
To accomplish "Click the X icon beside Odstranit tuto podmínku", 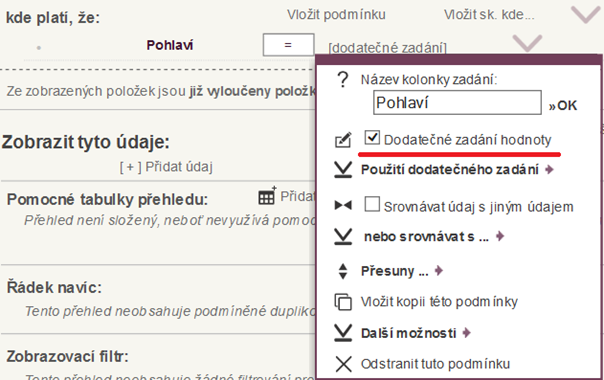I will pyautogui.click(x=343, y=364).
